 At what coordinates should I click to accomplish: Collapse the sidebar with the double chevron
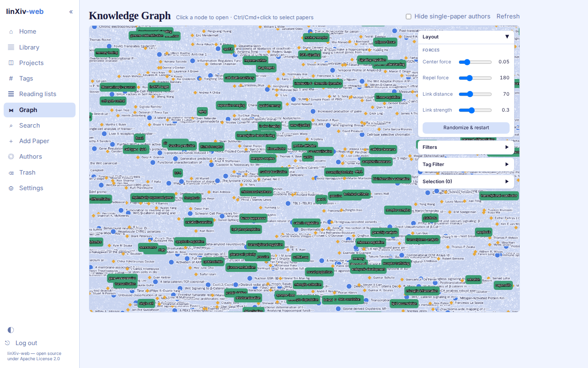point(71,12)
